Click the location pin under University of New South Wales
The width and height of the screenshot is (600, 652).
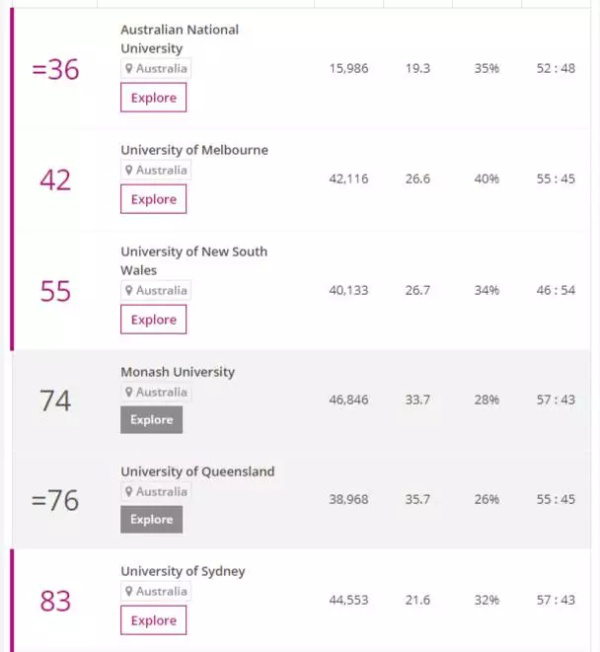(129, 290)
